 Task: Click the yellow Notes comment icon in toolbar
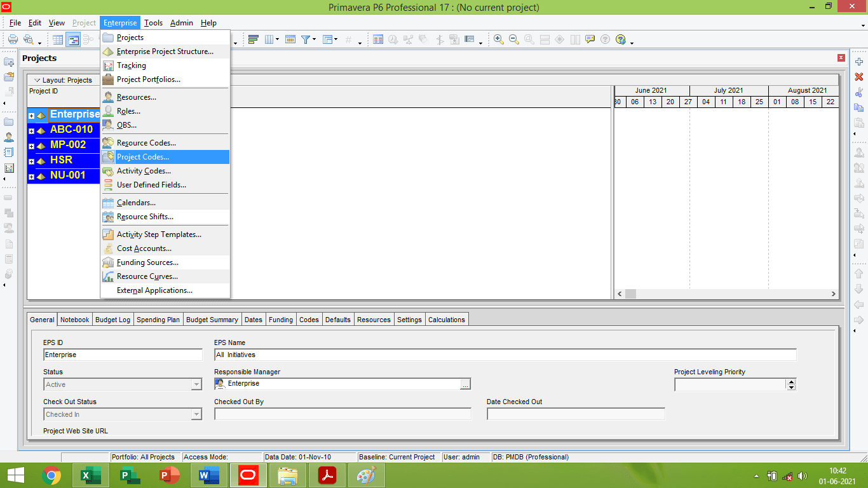(x=590, y=39)
